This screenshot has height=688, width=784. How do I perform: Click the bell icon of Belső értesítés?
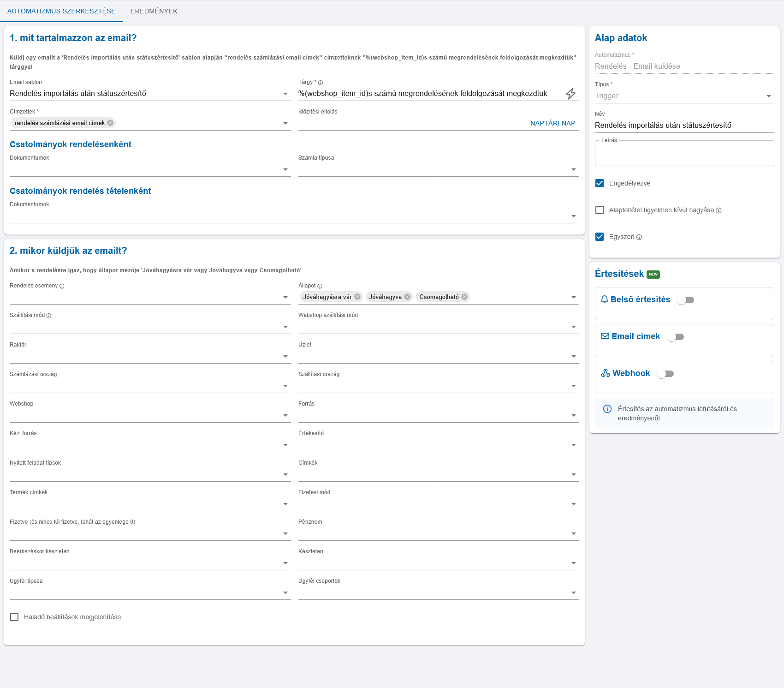click(x=605, y=299)
